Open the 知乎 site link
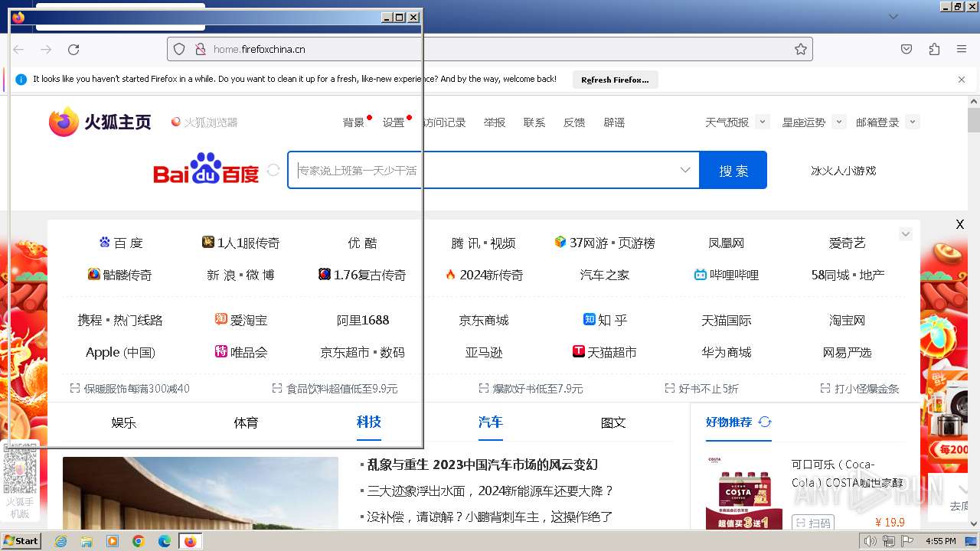The height and width of the screenshot is (551, 980). [606, 320]
